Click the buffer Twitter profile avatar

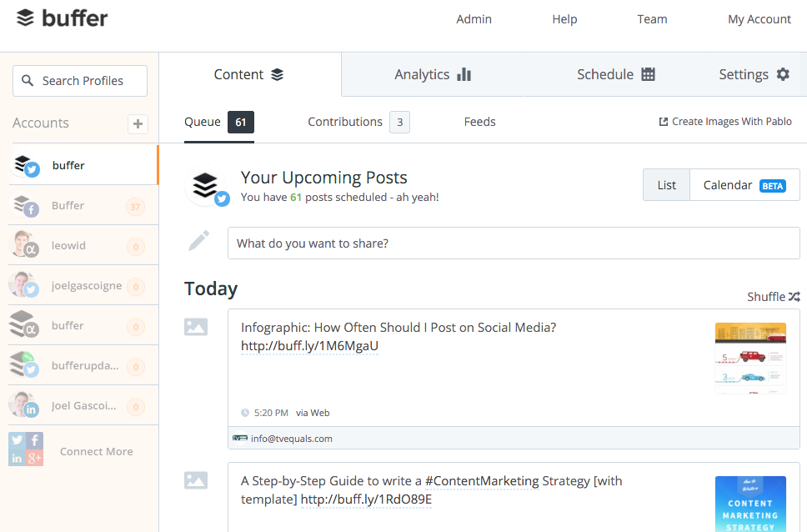(25, 165)
